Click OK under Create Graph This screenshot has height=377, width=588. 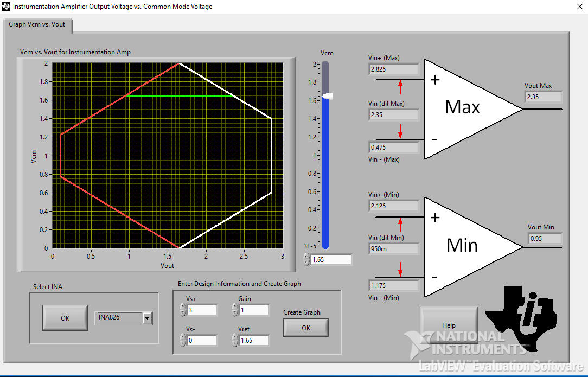306,328
